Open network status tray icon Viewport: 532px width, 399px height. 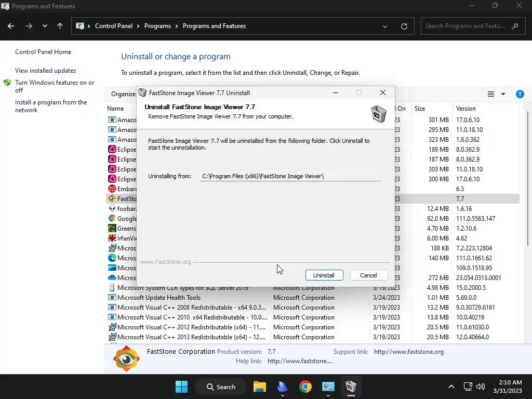pyautogui.click(x=468, y=387)
